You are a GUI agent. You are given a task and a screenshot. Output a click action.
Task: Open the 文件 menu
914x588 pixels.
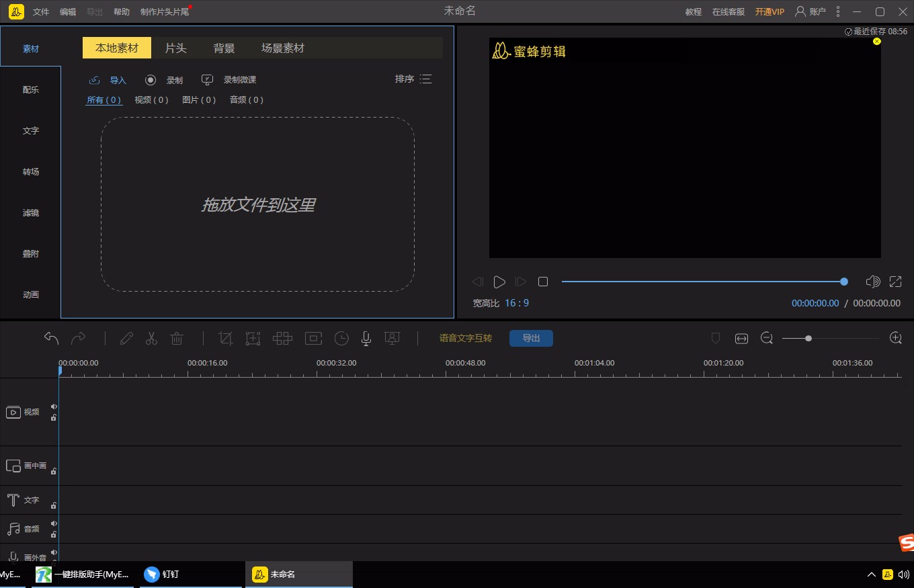tap(41, 12)
